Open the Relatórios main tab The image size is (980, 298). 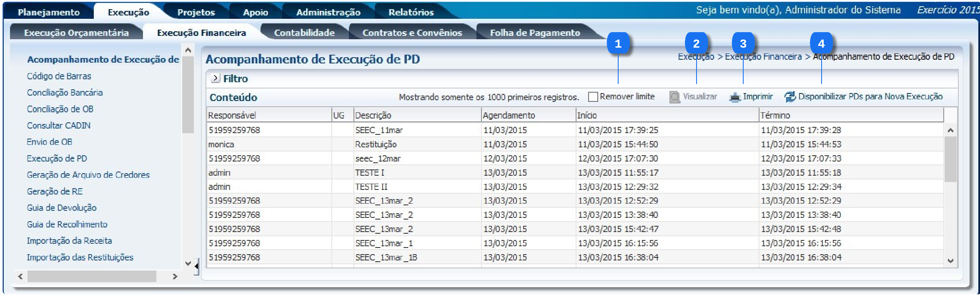411,12
